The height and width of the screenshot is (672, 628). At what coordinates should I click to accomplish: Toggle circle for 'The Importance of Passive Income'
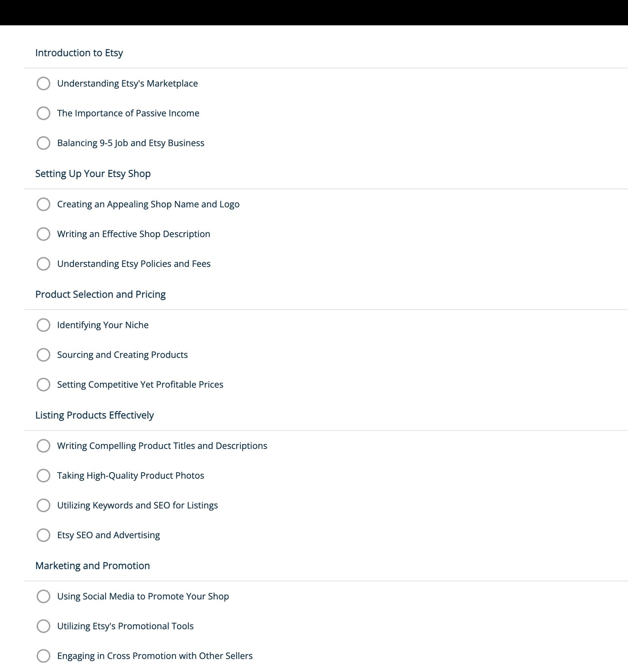[43, 113]
